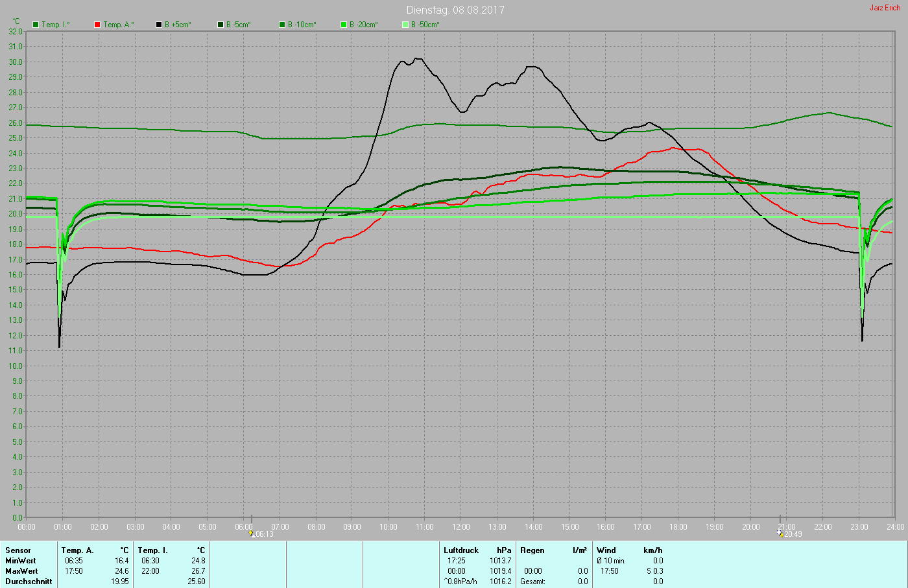Click the date title Dienstag, 08.08.2017
The height and width of the screenshot is (588, 908).
[x=455, y=10]
